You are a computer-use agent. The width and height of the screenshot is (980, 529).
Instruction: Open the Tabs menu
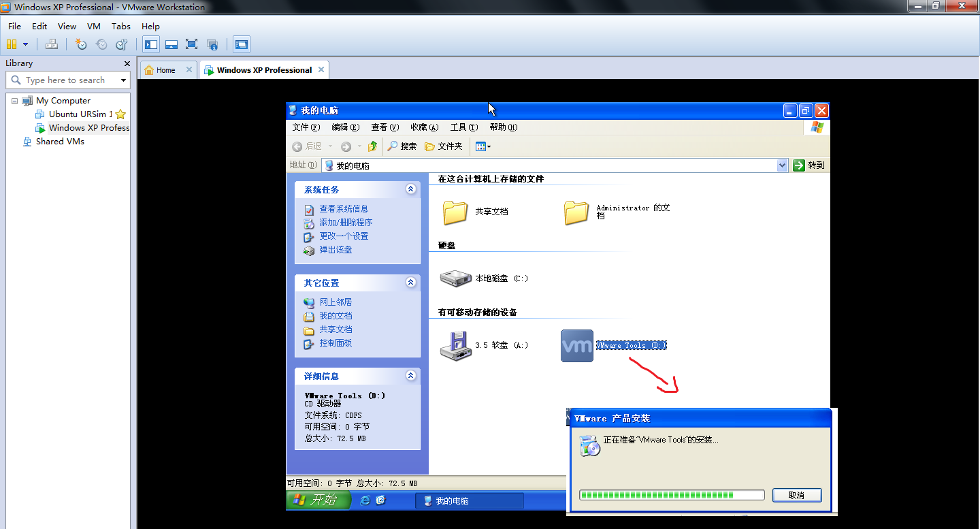[x=121, y=26]
